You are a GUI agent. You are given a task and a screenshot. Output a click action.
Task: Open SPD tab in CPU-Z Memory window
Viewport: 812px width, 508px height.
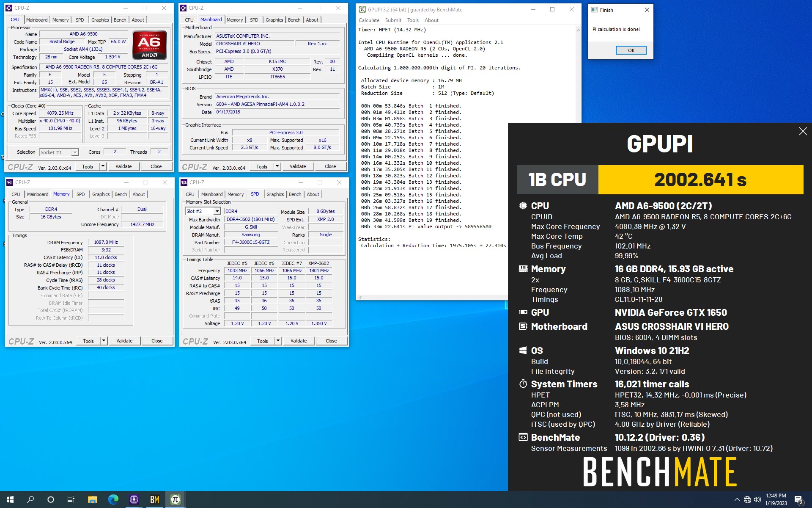point(81,194)
